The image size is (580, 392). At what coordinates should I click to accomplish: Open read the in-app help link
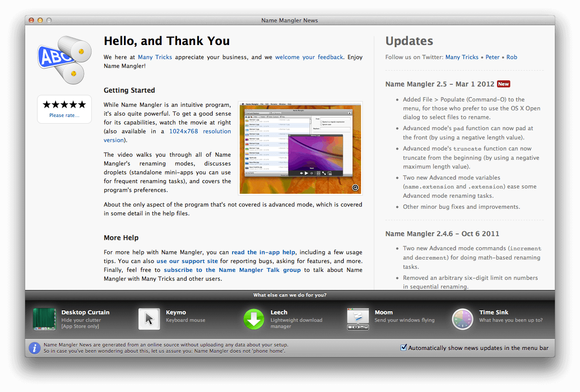[x=264, y=252]
